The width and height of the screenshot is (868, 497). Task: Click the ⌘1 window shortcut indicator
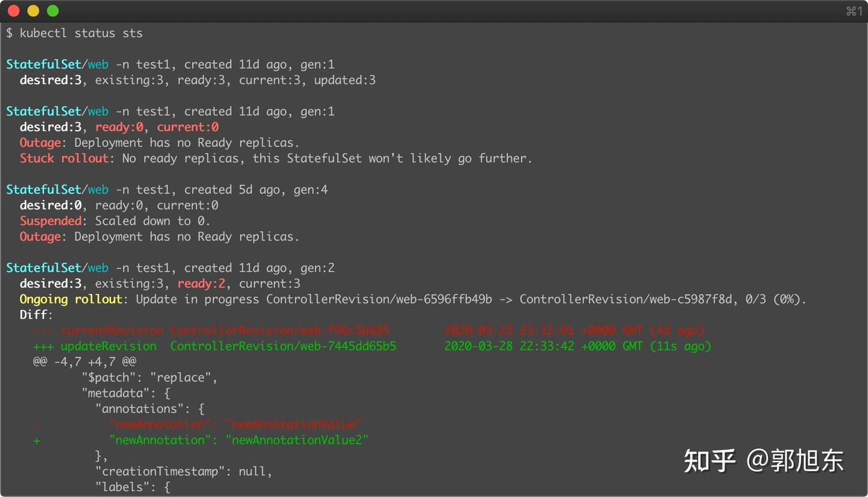(x=854, y=11)
